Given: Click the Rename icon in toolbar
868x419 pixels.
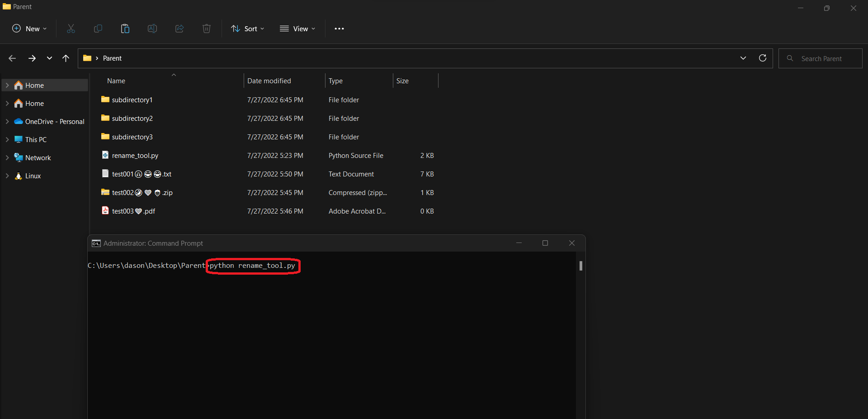Looking at the screenshot, I should pos(152,29).
